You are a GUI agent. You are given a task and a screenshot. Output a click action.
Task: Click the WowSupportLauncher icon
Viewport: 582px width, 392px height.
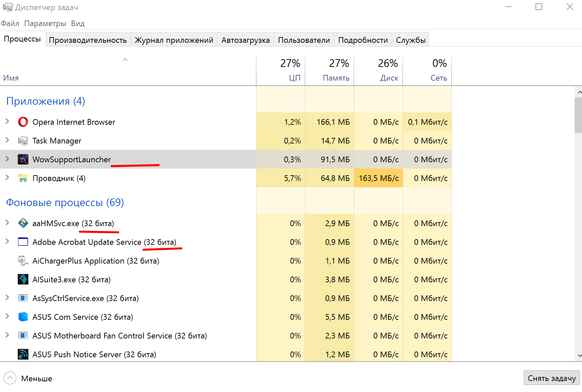point(23,159)
